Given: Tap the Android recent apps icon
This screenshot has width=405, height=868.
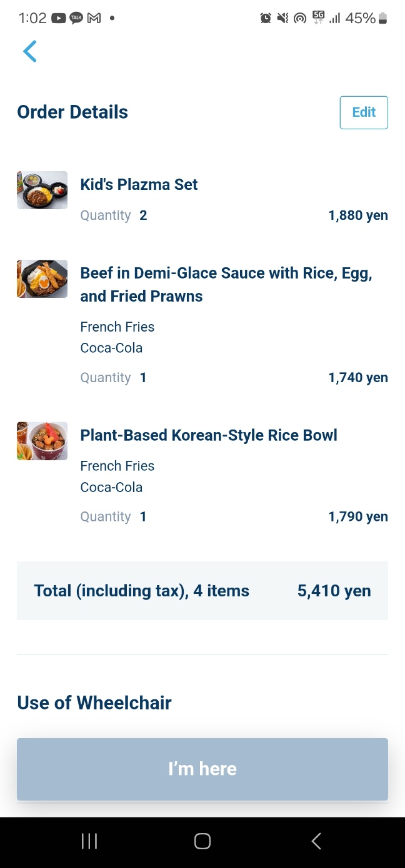Looking at the screenshot, I should (89, 841).
